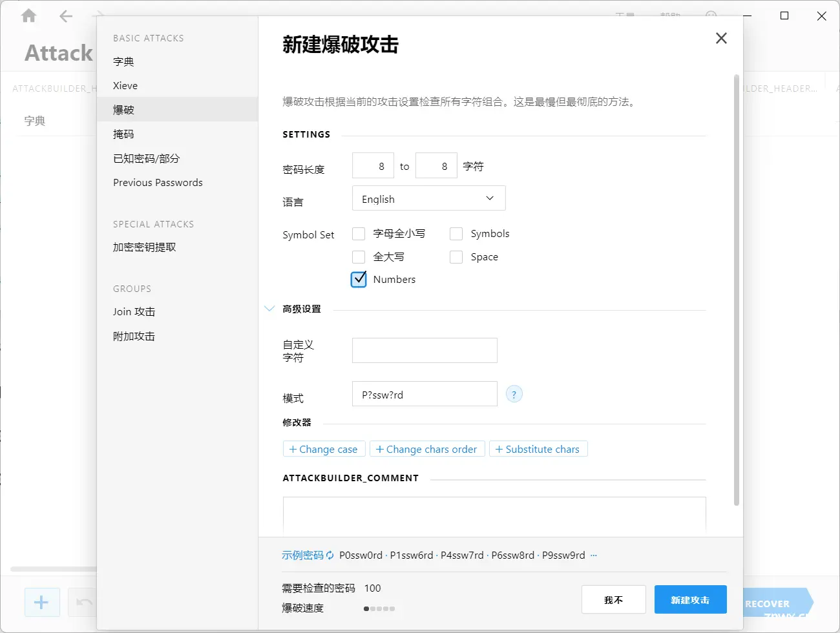Close the new brute-force attack dialog
The width and height of the screenshot is (840, 633).
[721, 38]
